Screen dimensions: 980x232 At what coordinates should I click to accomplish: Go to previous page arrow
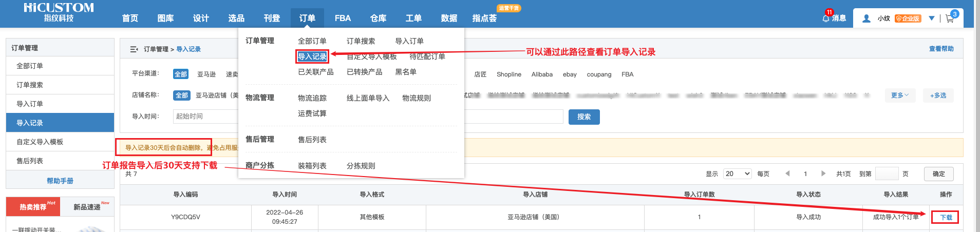(787, 173)
